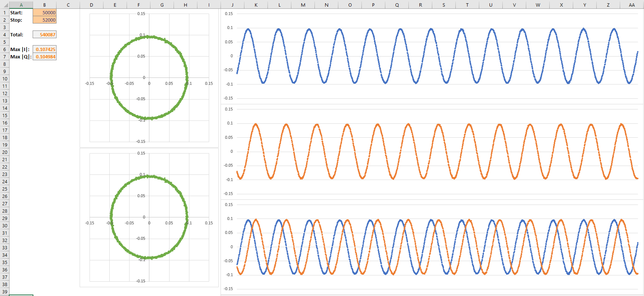644x296 pixels.
Task: Select column D header
Action: point(91,5)
